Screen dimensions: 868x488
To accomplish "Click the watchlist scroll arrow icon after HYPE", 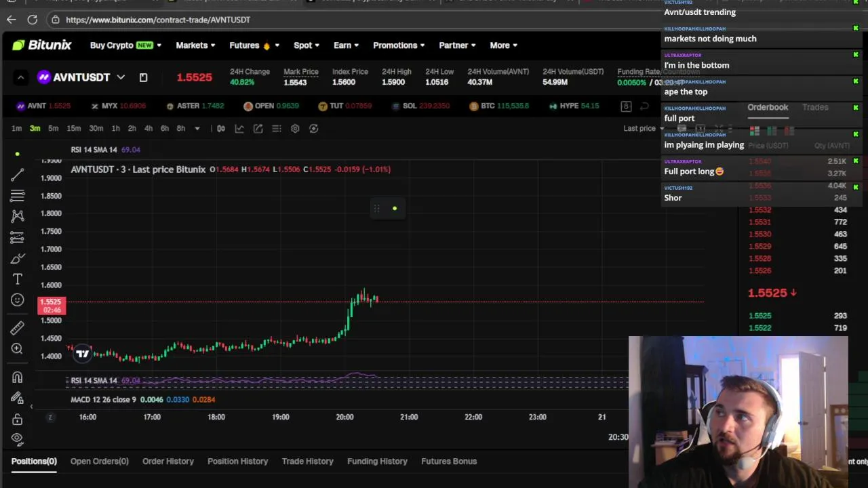I will point(644,106).
